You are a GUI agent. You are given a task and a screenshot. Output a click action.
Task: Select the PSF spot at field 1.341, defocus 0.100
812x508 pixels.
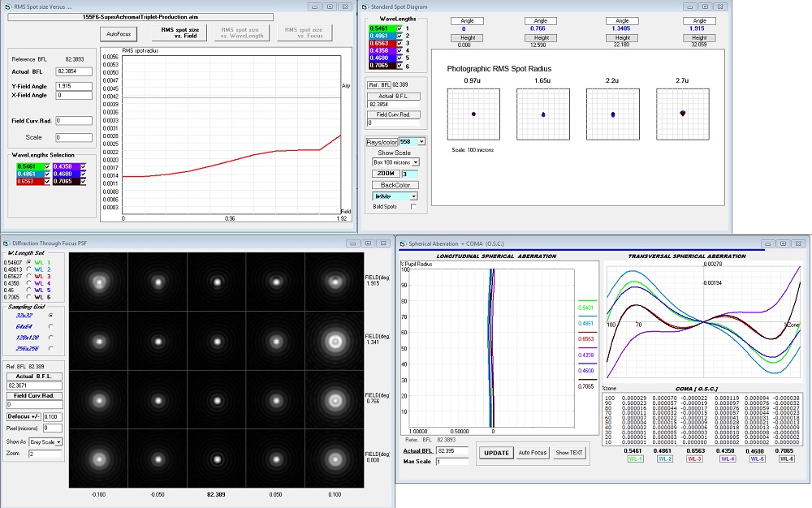click(334, 342)
